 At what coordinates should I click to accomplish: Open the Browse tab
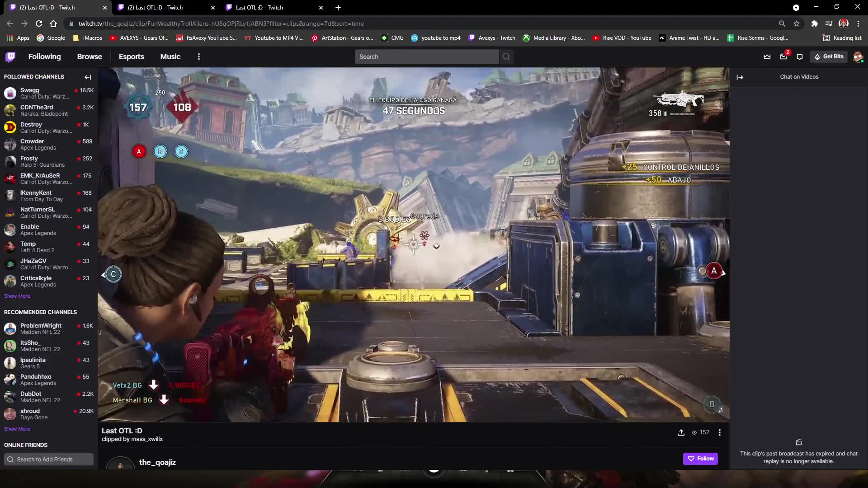[x=90, y=56]
